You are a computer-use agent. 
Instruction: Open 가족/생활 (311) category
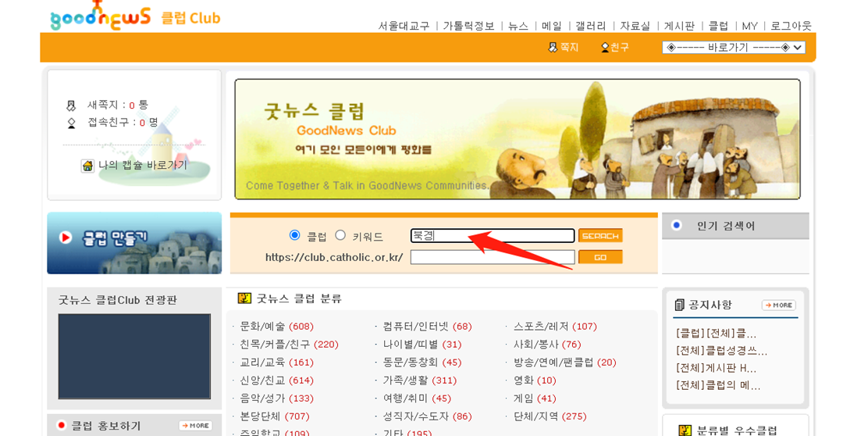pyautogui.click(x=420, y=380)
